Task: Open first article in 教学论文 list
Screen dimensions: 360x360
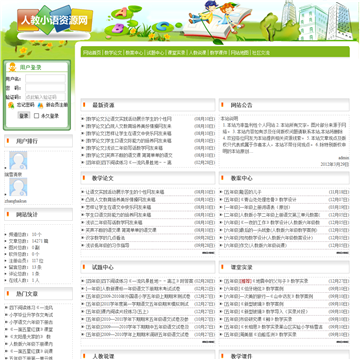Action: (125, 192)
